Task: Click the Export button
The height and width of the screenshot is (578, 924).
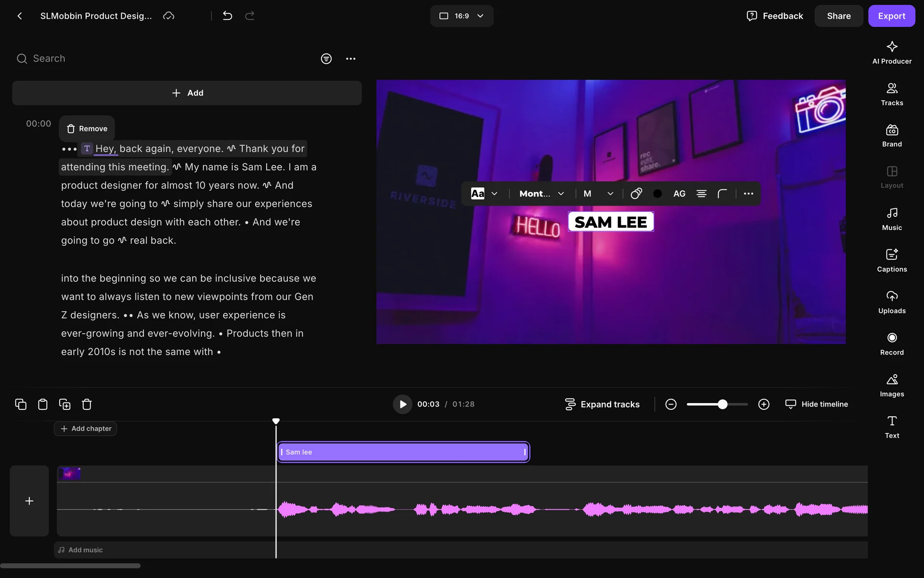Action: (x=891, y=16)
